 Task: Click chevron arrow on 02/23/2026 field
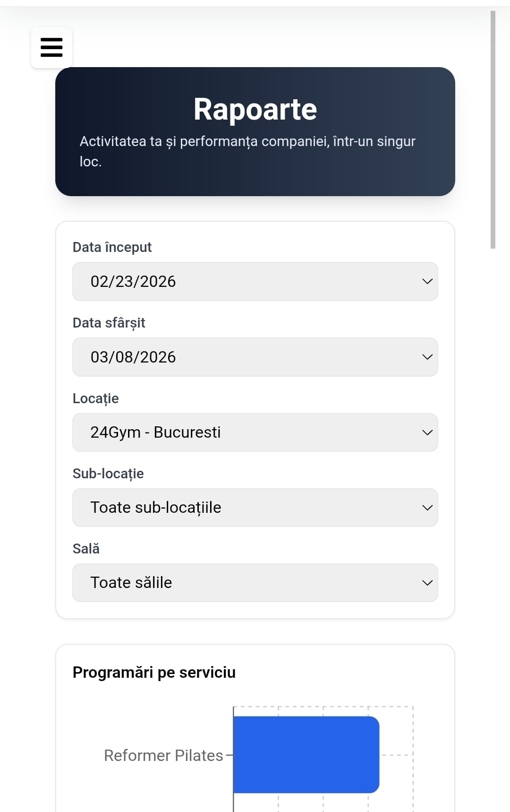[x=427, y=281]
